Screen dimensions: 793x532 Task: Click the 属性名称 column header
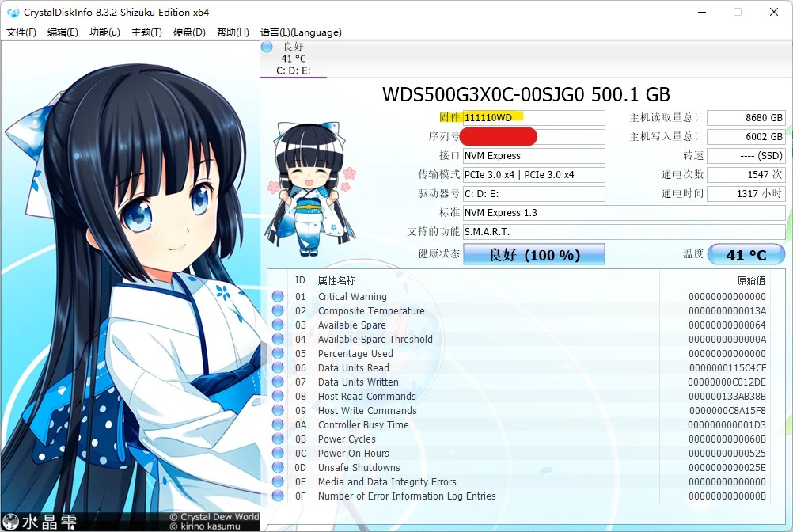point(336,280)
